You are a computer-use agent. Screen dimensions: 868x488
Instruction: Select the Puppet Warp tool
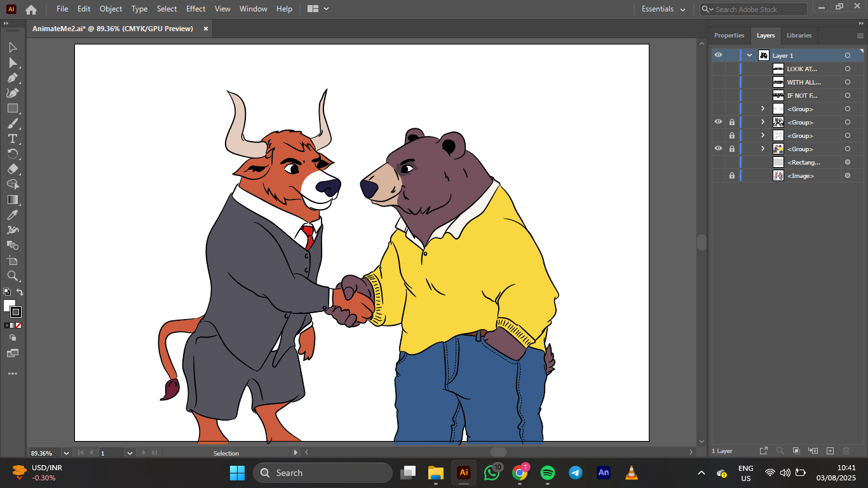point(13,230)
